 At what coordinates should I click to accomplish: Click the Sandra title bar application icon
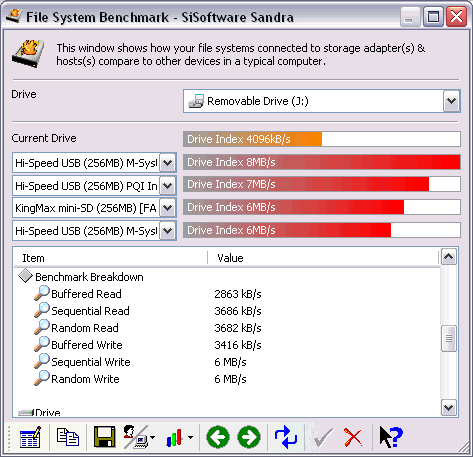(x=14, y=16)
